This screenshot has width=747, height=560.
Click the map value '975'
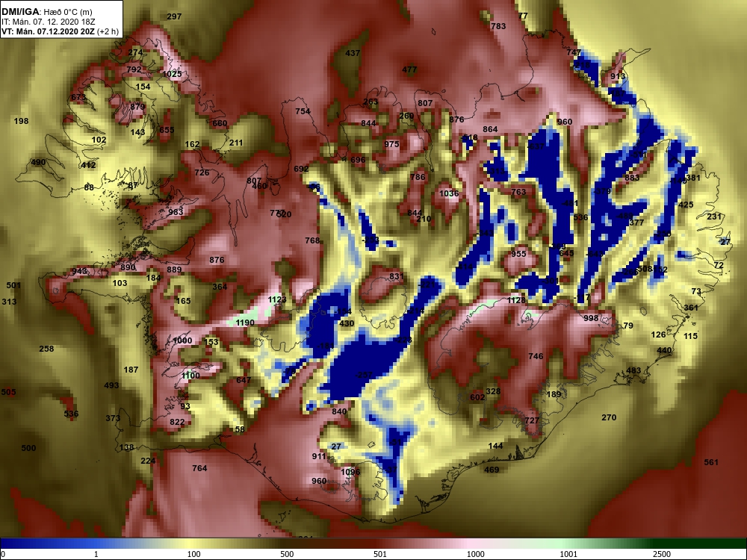[x=391, y=144]
